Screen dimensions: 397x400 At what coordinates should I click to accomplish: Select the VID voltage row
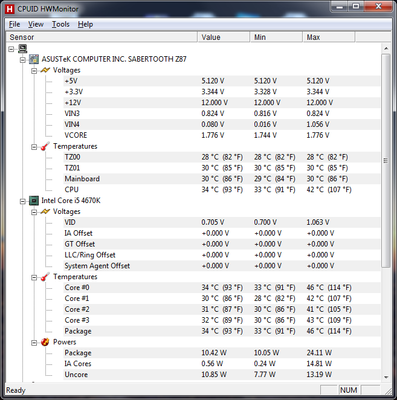pyautogui.click(x=222, y=222)
